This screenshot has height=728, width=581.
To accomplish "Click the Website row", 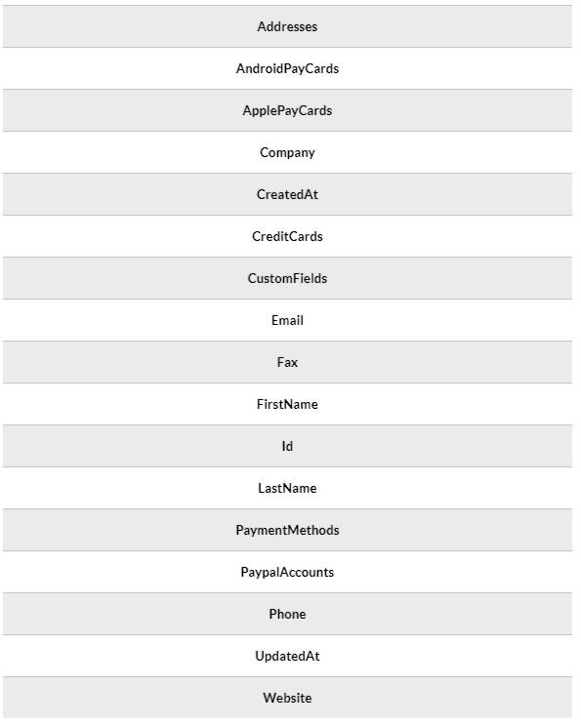I will (287, 698).
